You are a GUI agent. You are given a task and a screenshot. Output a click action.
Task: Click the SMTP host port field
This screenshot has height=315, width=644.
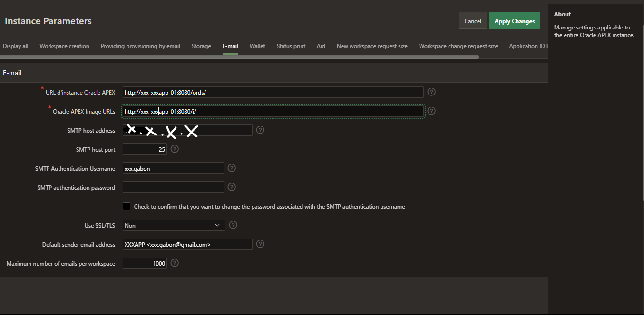click(x=145, y=149)
